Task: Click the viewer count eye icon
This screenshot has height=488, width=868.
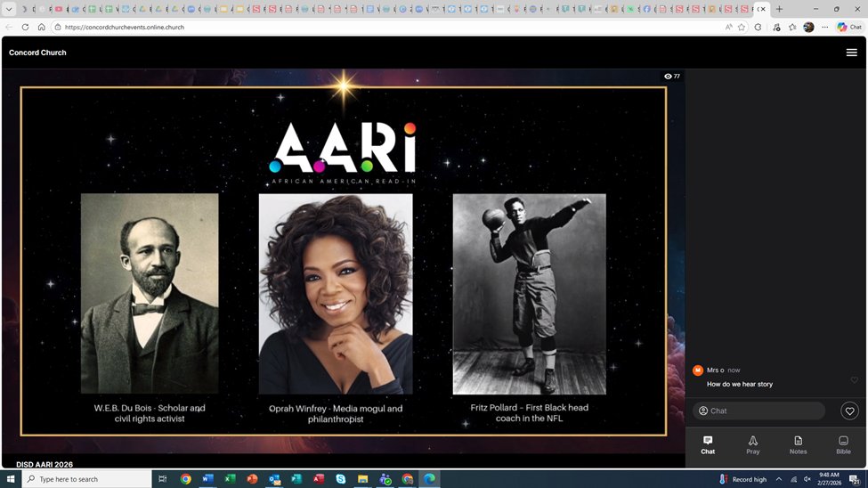Action: pyautogui.click(x=668, y=77)
